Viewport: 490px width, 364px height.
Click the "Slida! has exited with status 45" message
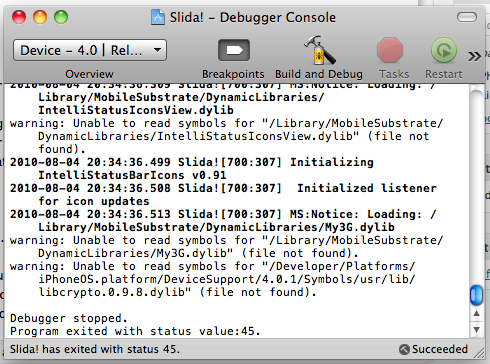[95, 349]
